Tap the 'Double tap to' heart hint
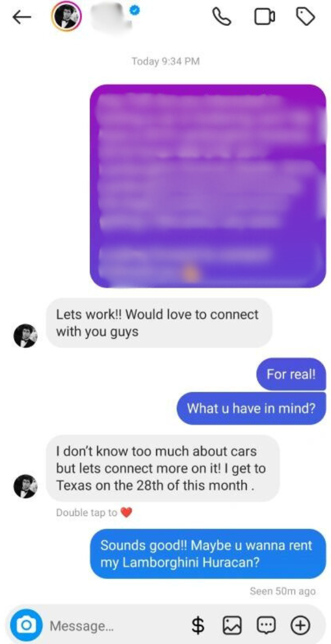 [x=94, y=513]
